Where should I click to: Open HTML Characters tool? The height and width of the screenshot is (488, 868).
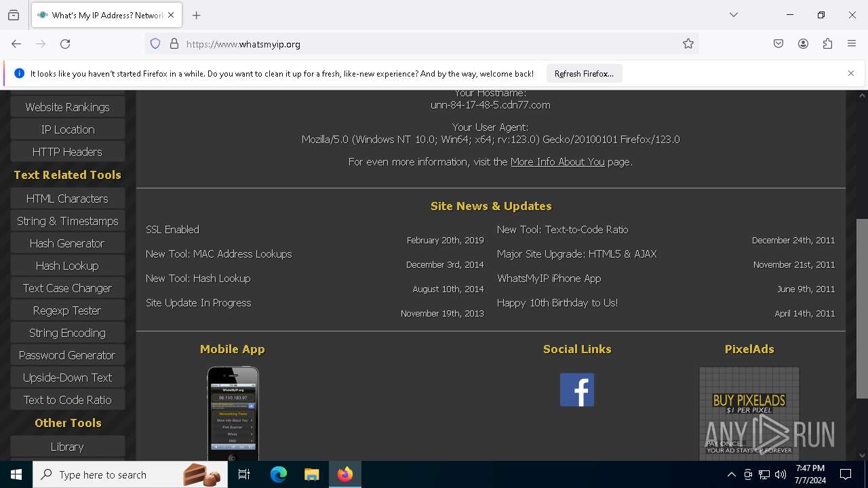(x=67, y=199)
